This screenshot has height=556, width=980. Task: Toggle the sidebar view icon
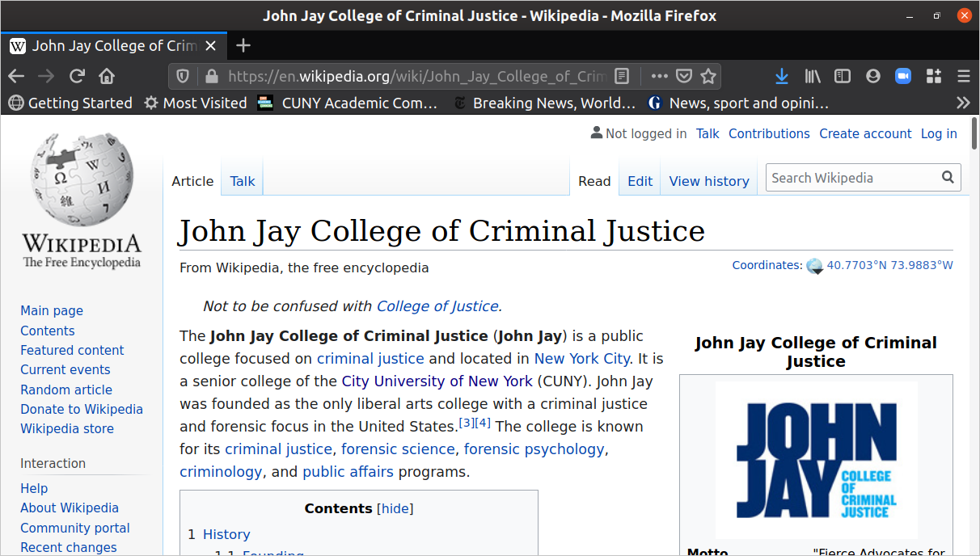tap(843, 76)
